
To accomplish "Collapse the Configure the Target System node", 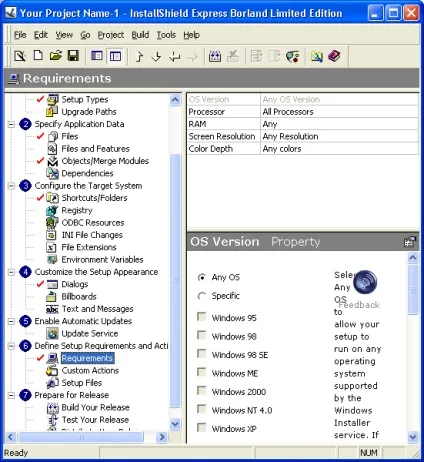I will (x=11, y=186).
